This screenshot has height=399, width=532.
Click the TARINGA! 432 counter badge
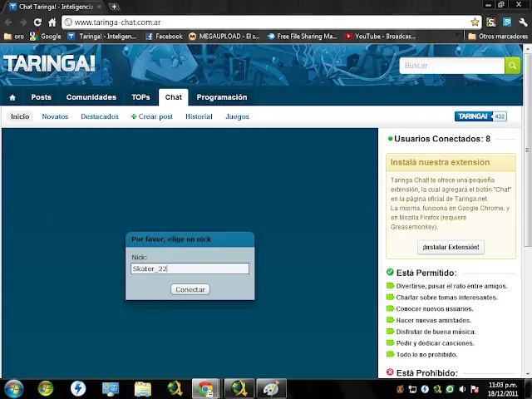[x=480, y=116]
